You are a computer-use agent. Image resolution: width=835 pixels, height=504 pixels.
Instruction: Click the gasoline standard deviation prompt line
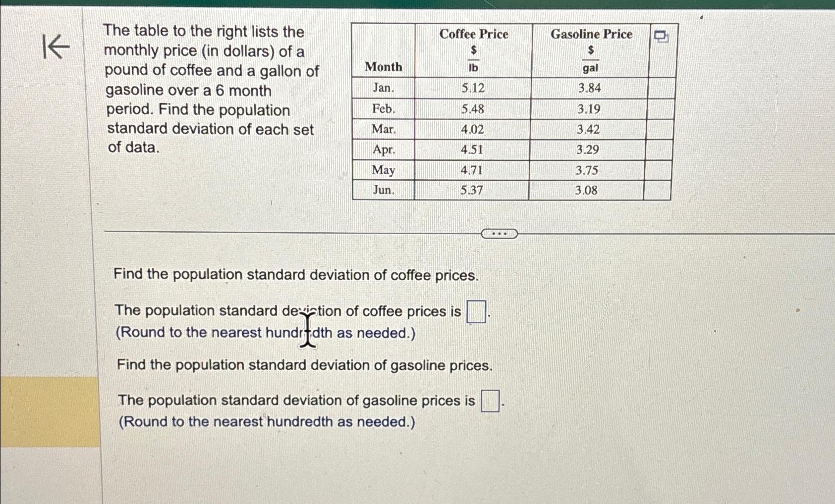pos(305,365)
